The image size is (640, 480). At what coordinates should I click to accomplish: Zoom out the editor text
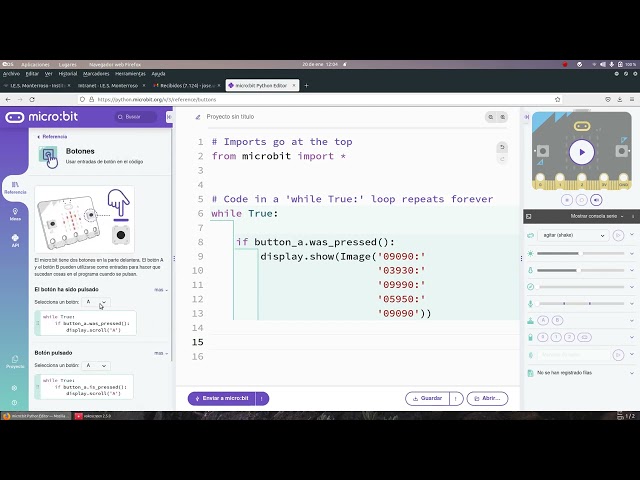pyautogui.click(x=491, y=117)
